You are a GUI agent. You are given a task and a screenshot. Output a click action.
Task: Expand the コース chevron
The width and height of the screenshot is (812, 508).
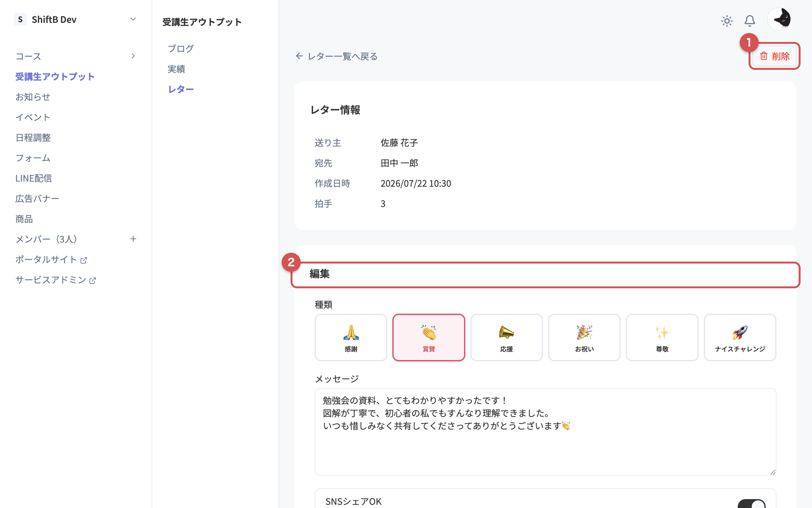[x=133, y=56]
